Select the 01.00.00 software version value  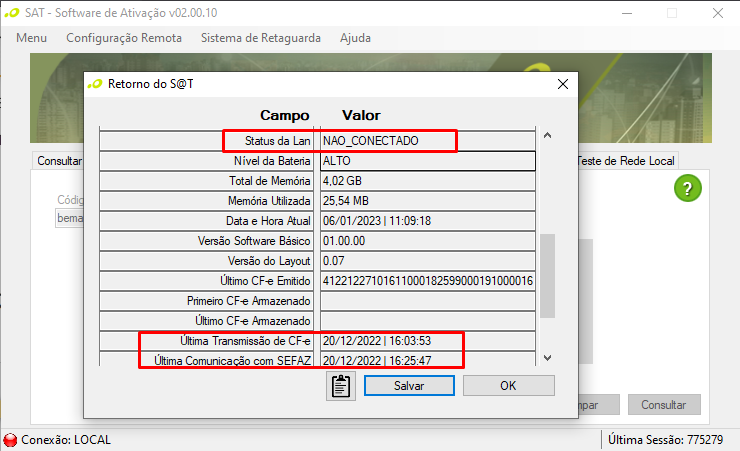click(428, 241)
